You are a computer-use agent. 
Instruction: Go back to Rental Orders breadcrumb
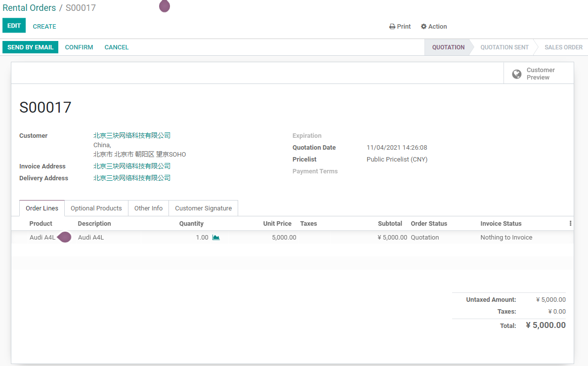29,8
